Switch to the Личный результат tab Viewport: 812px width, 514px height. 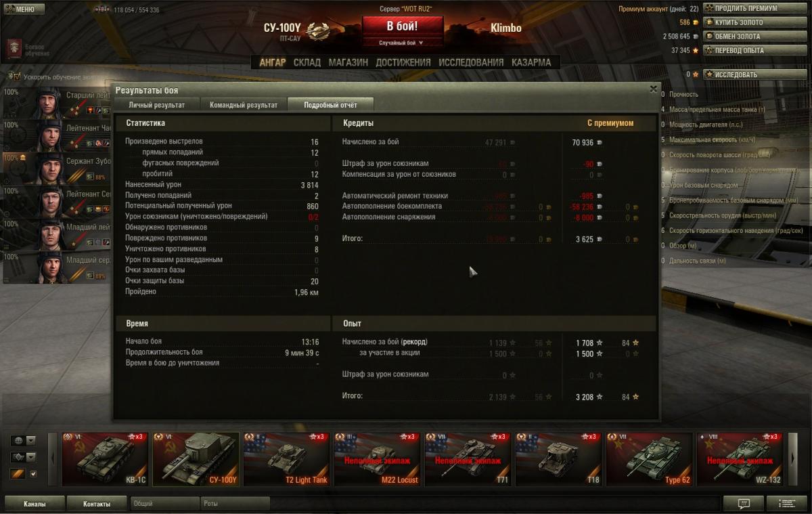(x=157, y=105)
